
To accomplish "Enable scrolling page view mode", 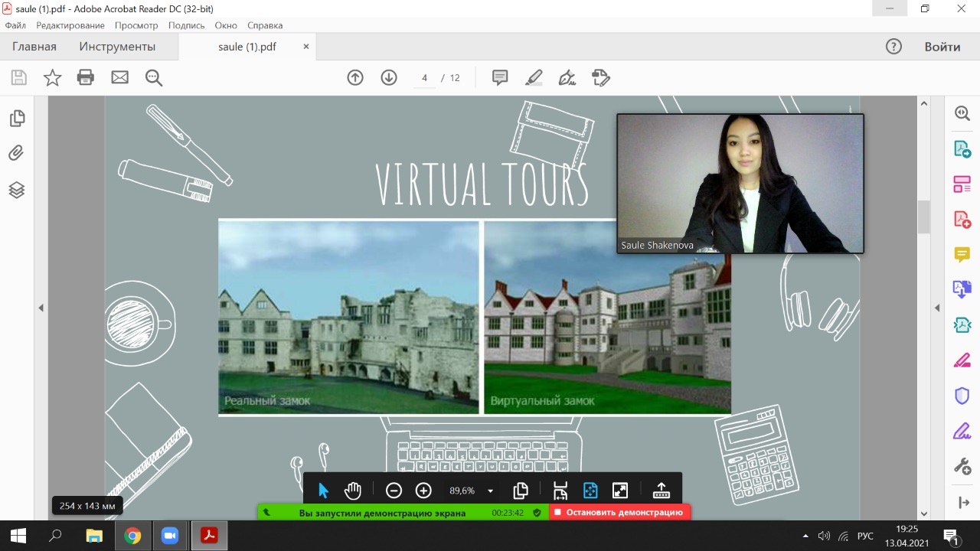I will coord(560,491).
